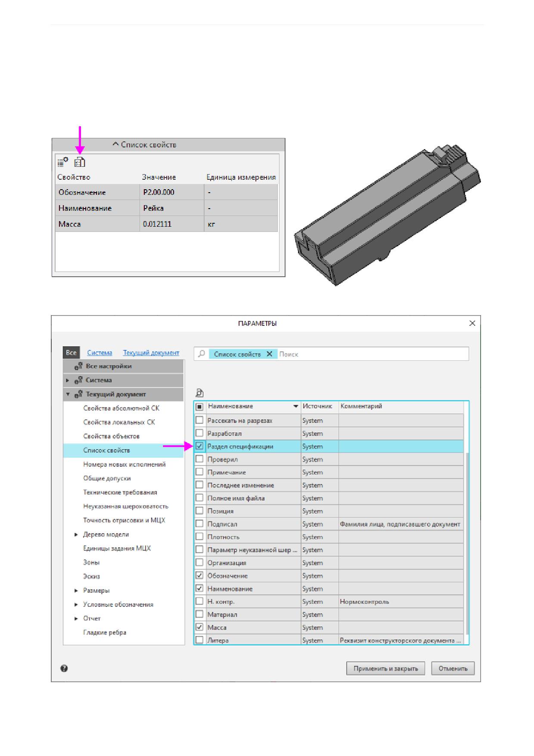Enable the Примечание checkbox
The height and width of the screenshot is (756, 534).
[199, 472]
